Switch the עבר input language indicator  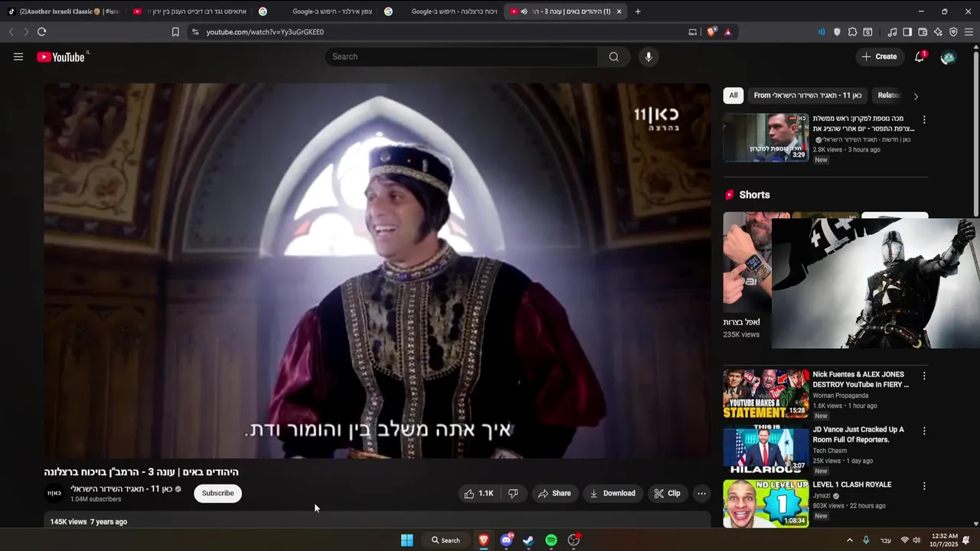(x=886, y=540)
